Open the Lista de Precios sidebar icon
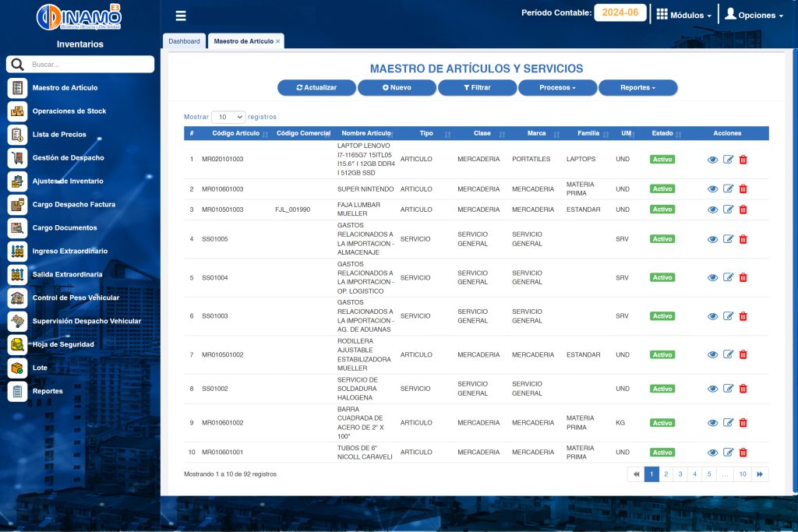The height and width of the screenshot is (532, 798). coord(17,135)
